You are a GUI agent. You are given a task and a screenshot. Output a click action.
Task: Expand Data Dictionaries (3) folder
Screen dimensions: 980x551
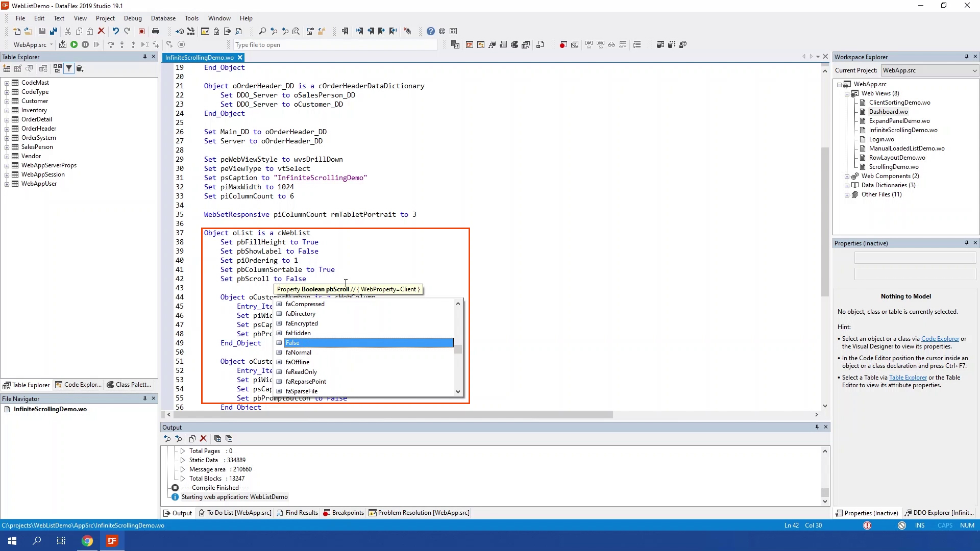(847, 185)
